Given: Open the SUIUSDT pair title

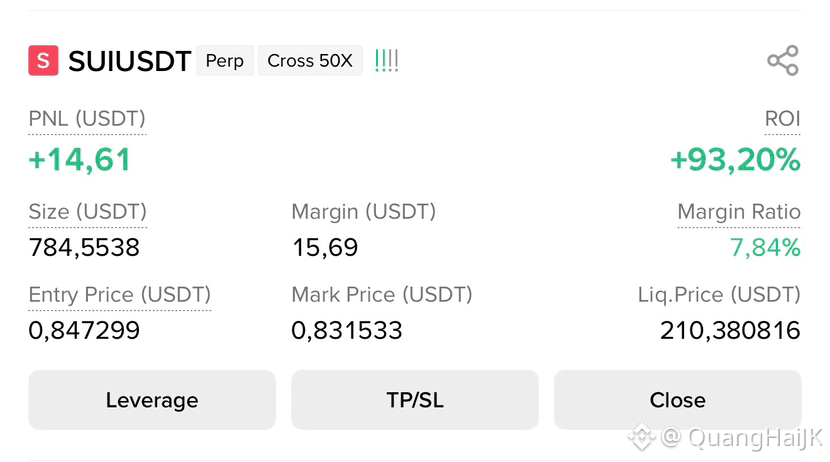Looking at the screenshot, I should tap(130, 61).
